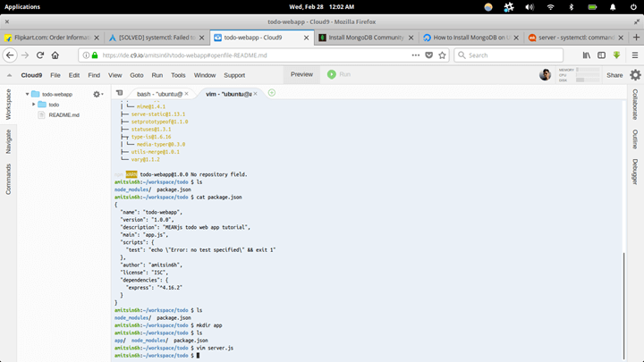Toggle the Collaborate side panel
Screen dimensions: 644x362
click(x=635, y=105)
